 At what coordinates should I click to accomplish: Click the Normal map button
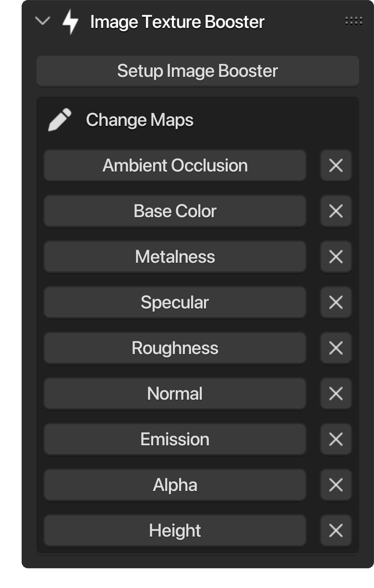[x=175, y=393]
